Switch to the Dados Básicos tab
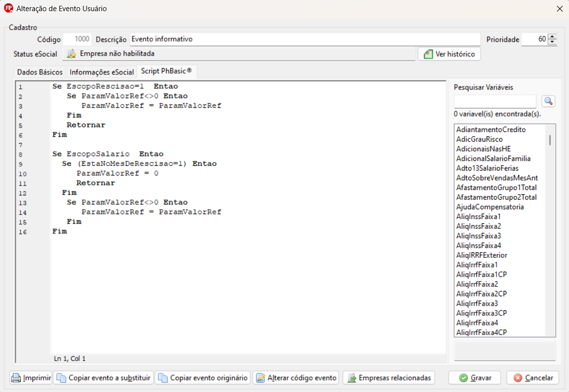This screenshot has height=392, width=569. pyautogui.click(x=40, y=72)
